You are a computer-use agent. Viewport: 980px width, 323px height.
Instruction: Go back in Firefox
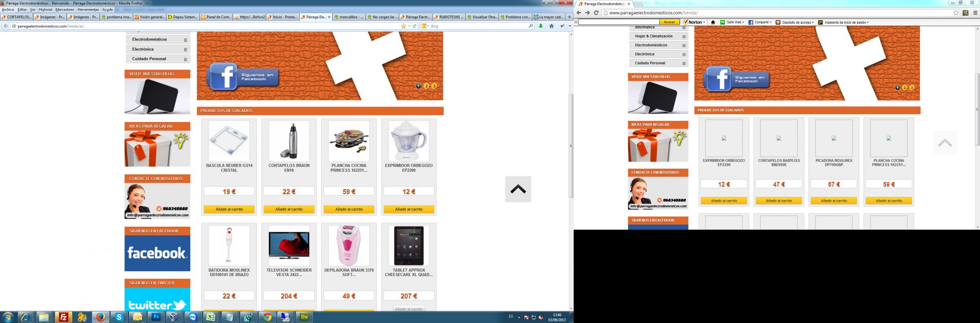6,26
